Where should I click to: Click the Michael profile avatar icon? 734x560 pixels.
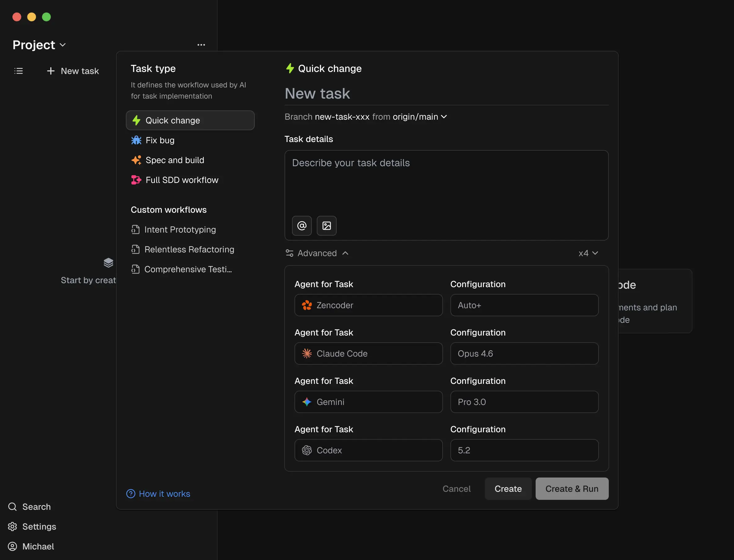(x=12, y=546)
